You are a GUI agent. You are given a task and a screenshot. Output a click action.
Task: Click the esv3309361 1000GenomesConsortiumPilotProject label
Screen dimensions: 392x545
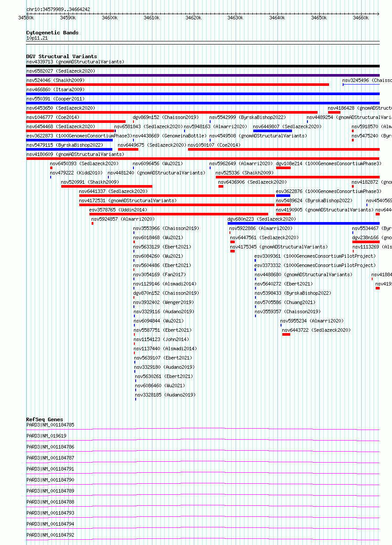tap(315, 256)
